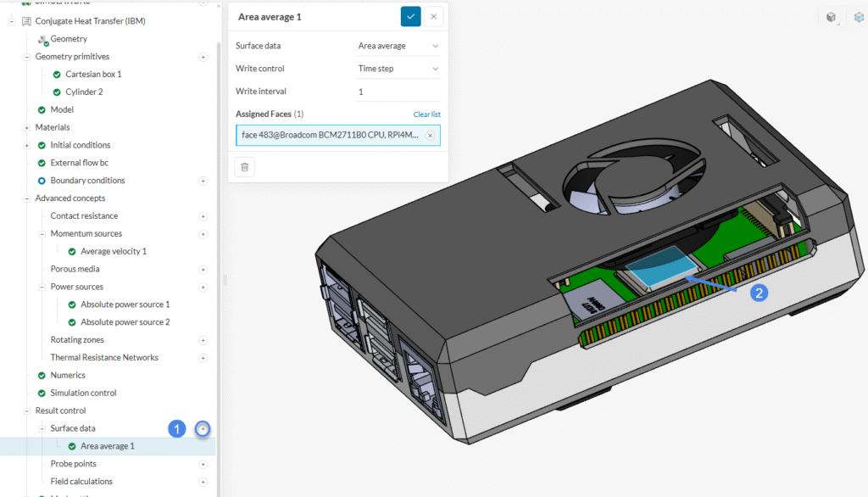Image resolution: width=868 pixels, height=497 pixels.
Task: Add a Power sources entry with plus
Action: (203, 287)
